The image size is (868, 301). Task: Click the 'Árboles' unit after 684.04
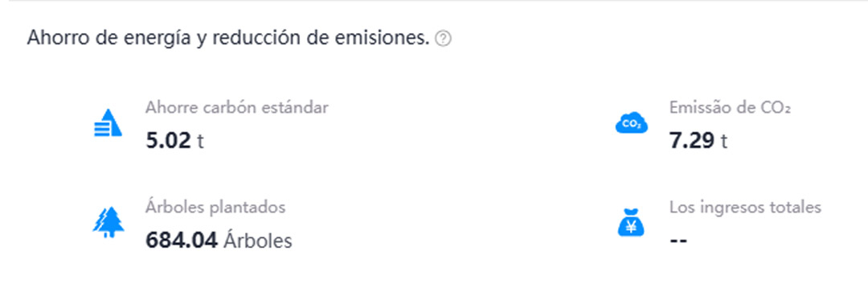tap(257, 241)
